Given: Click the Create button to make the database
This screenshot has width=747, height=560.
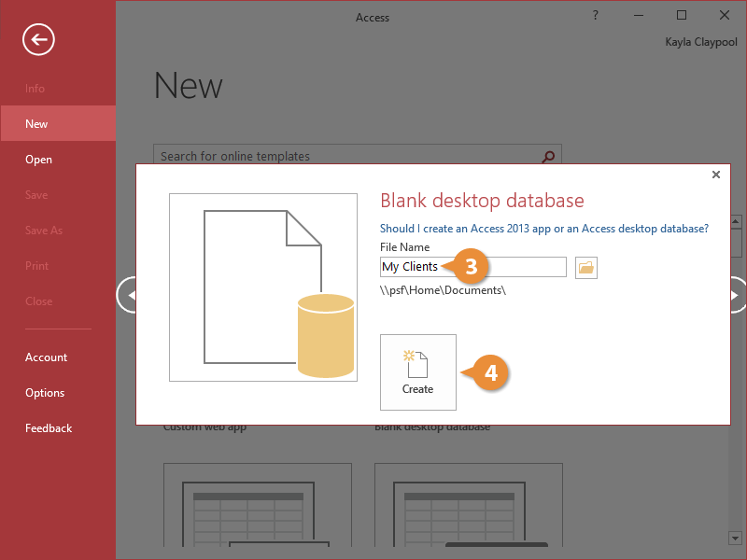Looking at the screenshot, I should (418, 371).
